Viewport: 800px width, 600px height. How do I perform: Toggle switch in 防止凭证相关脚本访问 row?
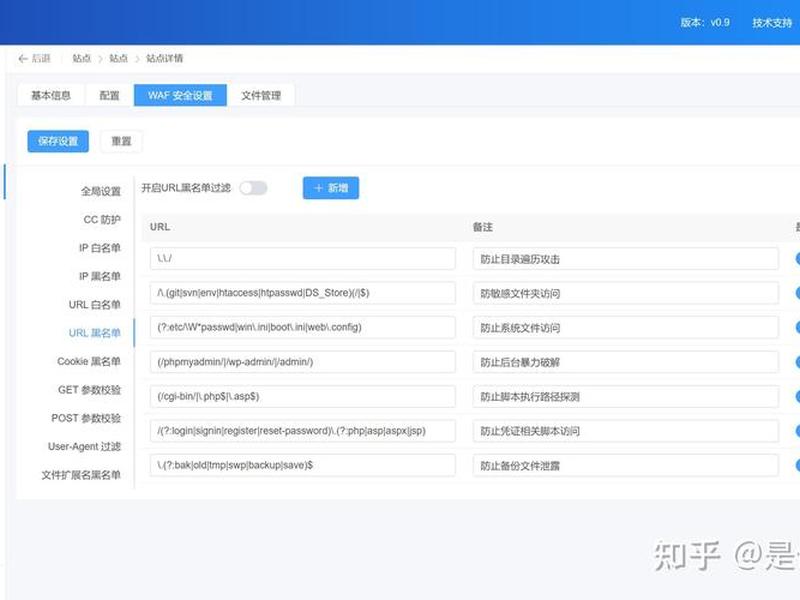pos(797,431)
